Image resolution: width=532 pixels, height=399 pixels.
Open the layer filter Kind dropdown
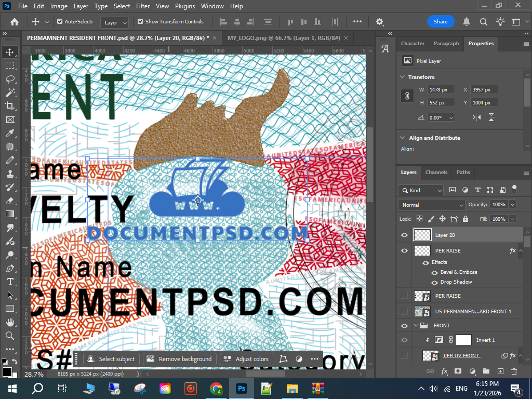(x=421, y=190)
